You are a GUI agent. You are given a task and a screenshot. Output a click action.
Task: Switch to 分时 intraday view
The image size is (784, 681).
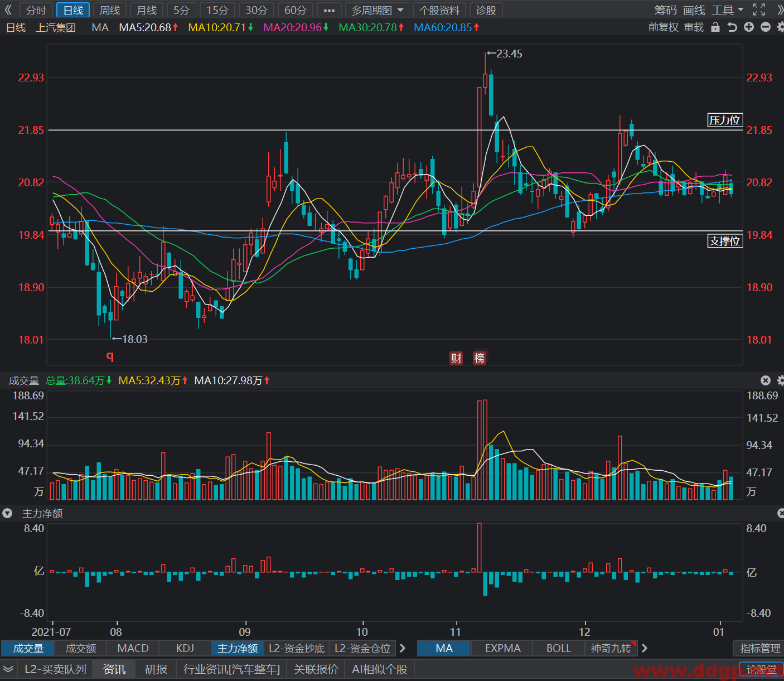point(36,10)
